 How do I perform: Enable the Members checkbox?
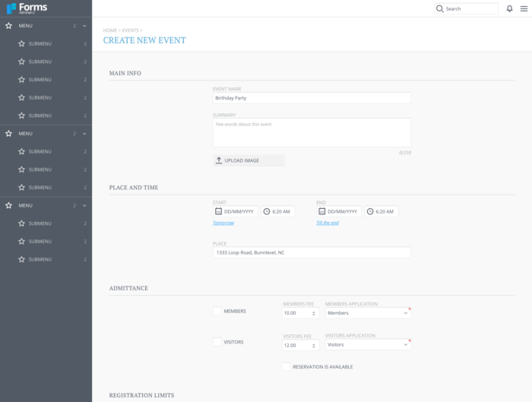point(217,311)
